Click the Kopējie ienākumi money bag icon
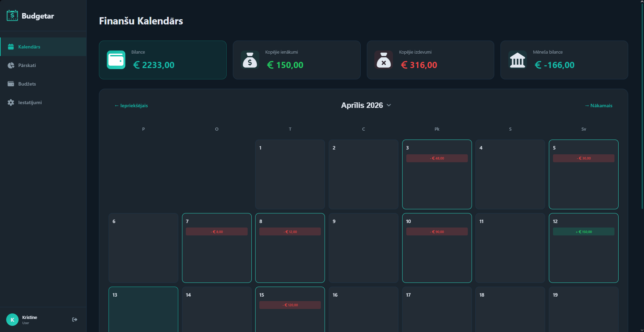 (250, 60)
